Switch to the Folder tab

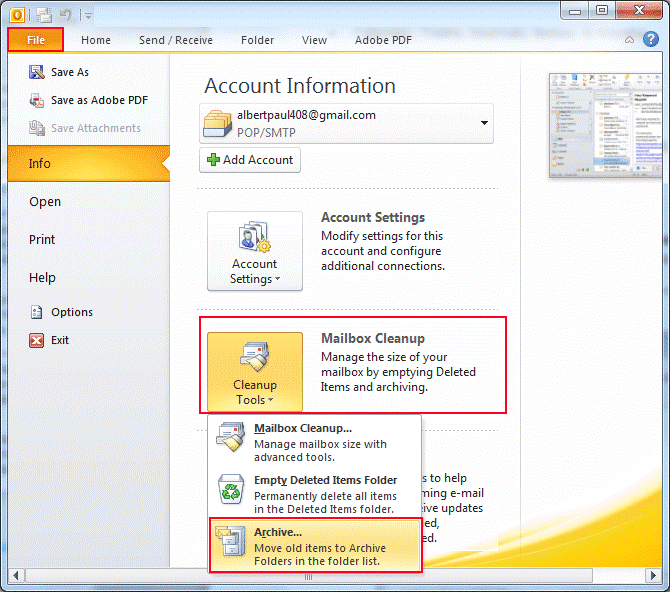pos(257,40)
